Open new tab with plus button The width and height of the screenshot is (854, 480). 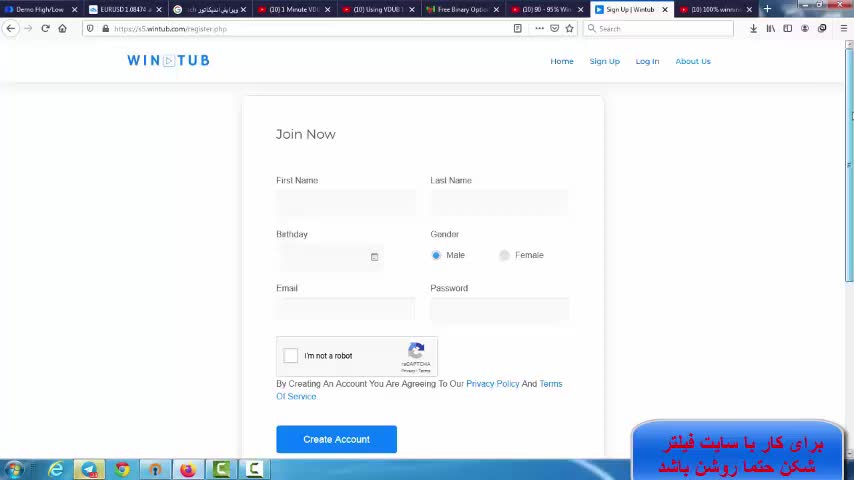tap(767, 9)
